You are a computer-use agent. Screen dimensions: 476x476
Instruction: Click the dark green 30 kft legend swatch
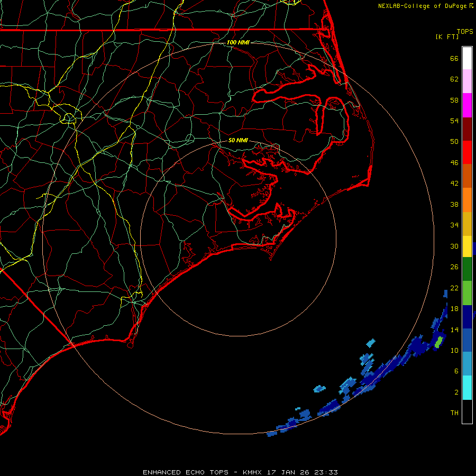[467, 269]
